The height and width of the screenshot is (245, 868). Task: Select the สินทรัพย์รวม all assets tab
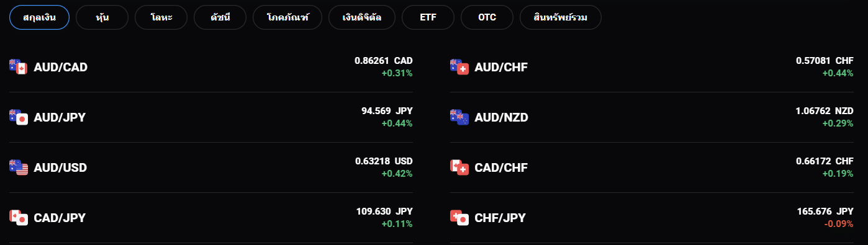tap(561, 17)
